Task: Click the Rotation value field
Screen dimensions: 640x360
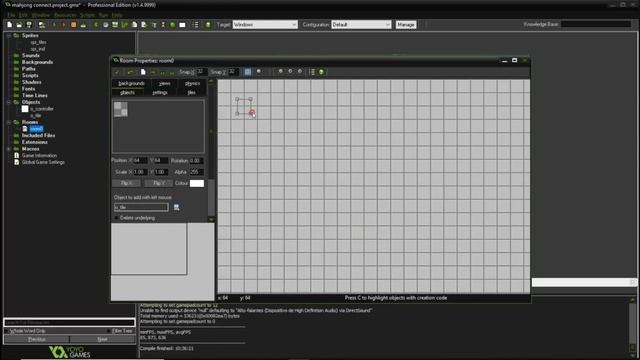Action: tap(196, 161)
